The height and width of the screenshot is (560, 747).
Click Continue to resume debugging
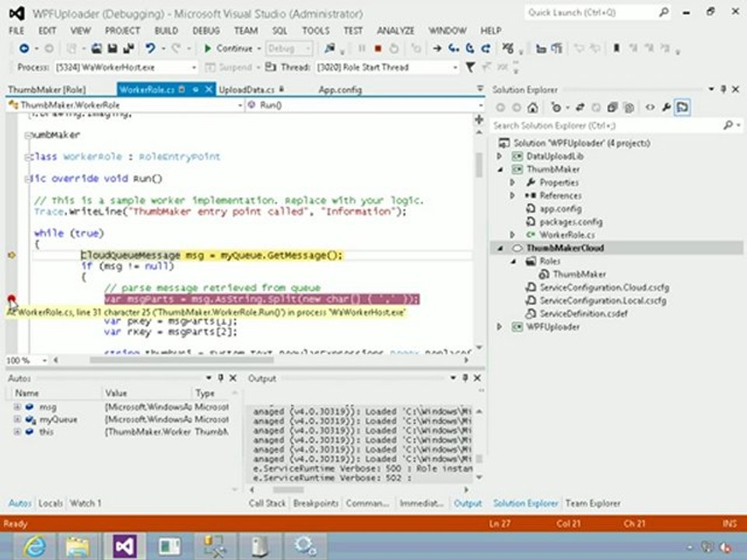228,48
